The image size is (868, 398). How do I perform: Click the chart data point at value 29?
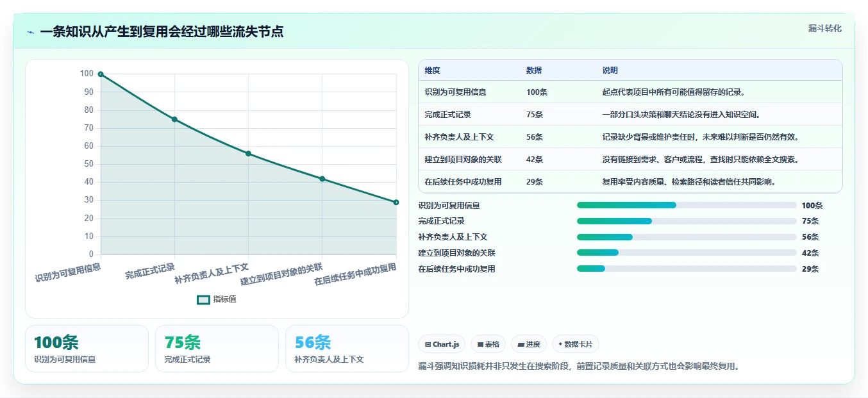click(x=396, y=203)
